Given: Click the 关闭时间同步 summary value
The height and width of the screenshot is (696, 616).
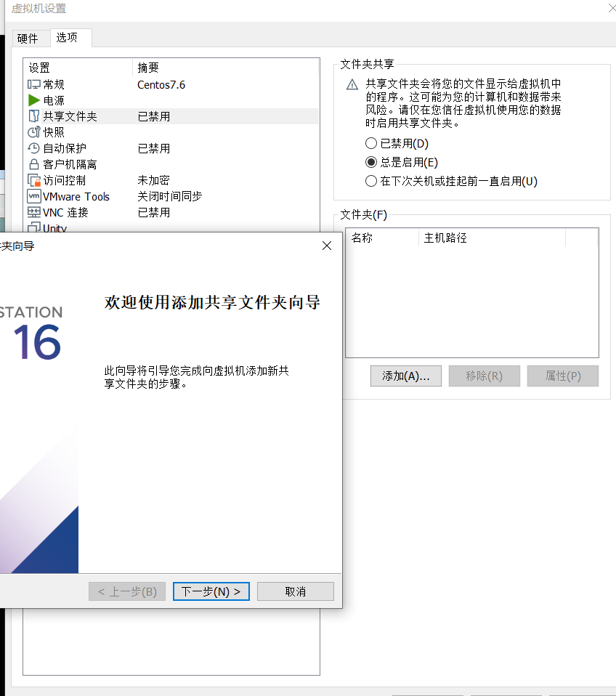Looking at the screenshot, I should (169, 196).
